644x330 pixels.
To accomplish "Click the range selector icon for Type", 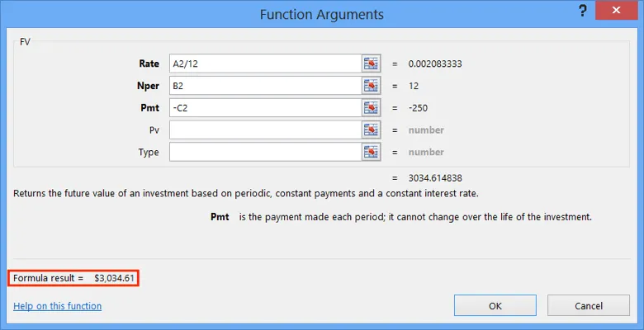I will pyautogui.click(x=370, y=152).
